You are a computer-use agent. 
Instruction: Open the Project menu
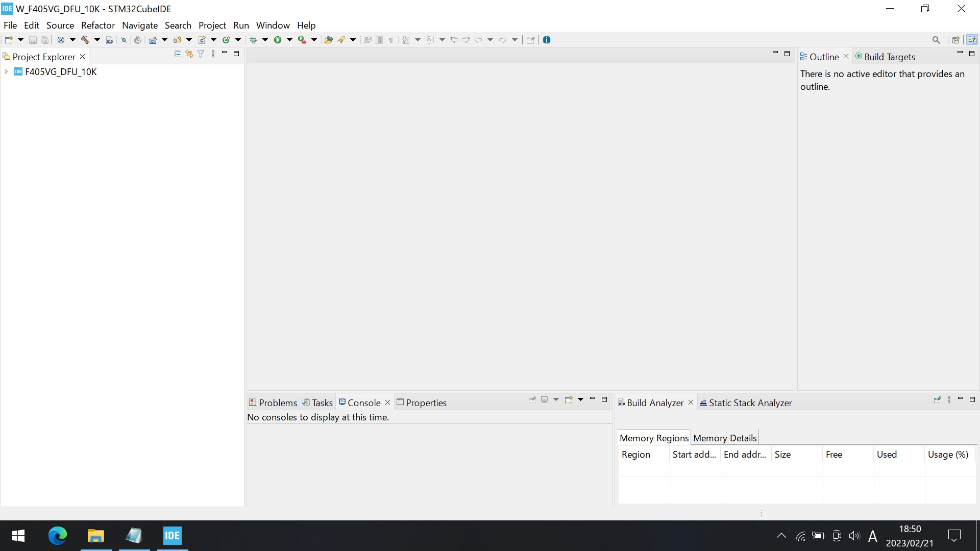pyautogui.click(x=212, y=25)
